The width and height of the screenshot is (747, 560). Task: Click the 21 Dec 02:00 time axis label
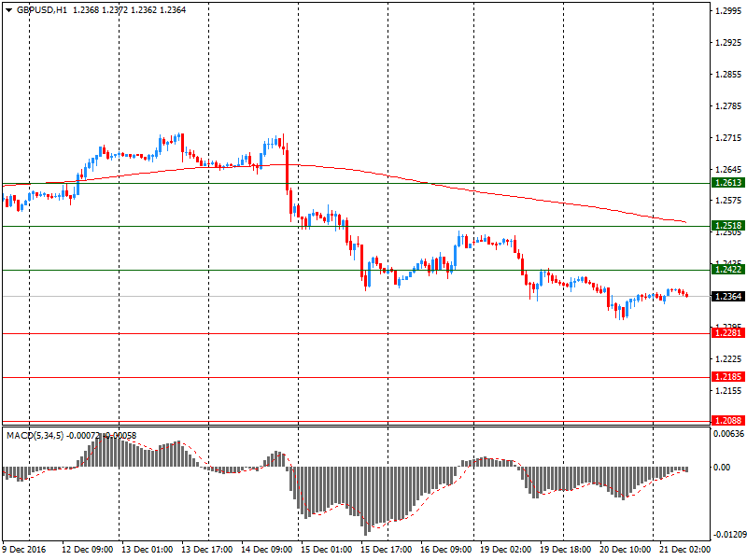685,550
